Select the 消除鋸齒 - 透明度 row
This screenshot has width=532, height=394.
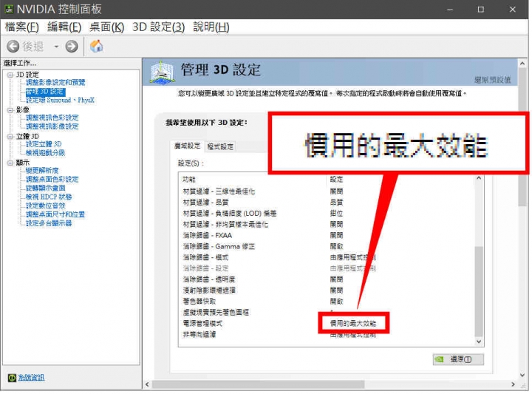(326, 279)
